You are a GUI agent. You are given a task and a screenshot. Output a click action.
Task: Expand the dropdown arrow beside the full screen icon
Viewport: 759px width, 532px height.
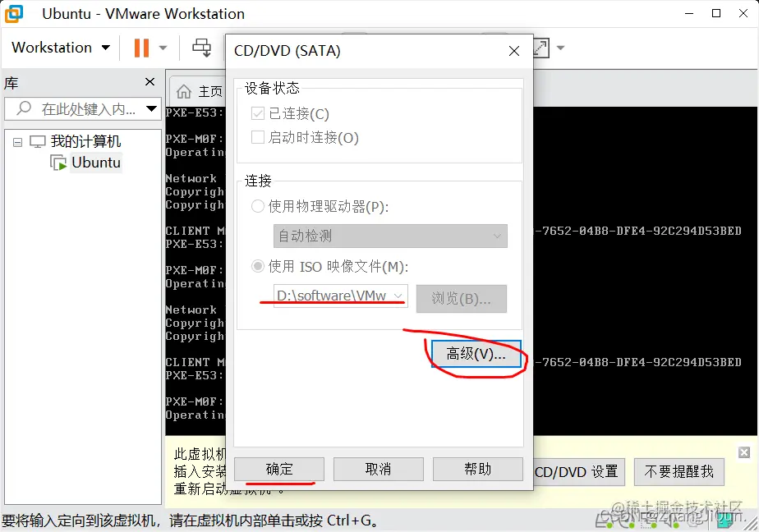click(560, 48)
